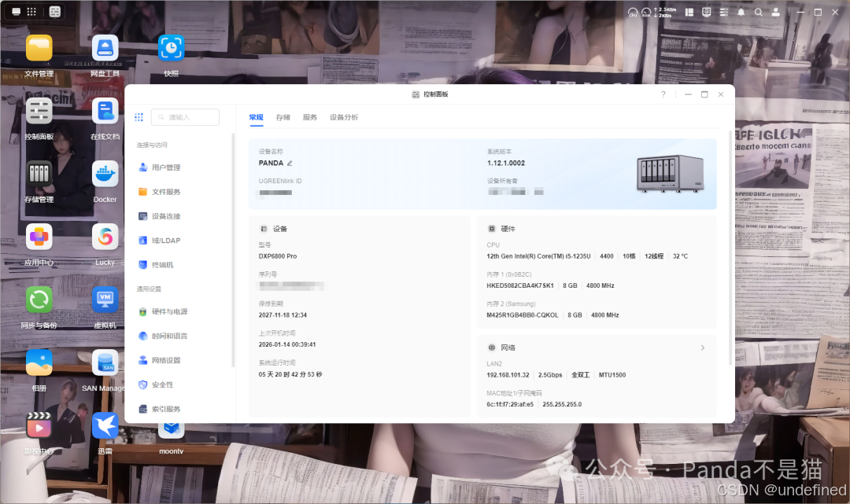Image resolution: width=850 pixels, height=504 pixels.
Task: Open the 在线文档 online documents icon
Action: tap(105, 111)
